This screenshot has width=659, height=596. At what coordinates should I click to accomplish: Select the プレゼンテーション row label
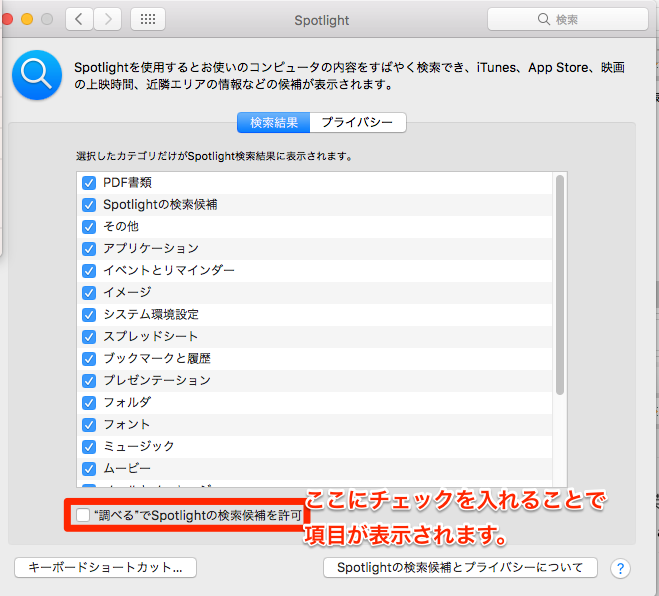(157, 380)
